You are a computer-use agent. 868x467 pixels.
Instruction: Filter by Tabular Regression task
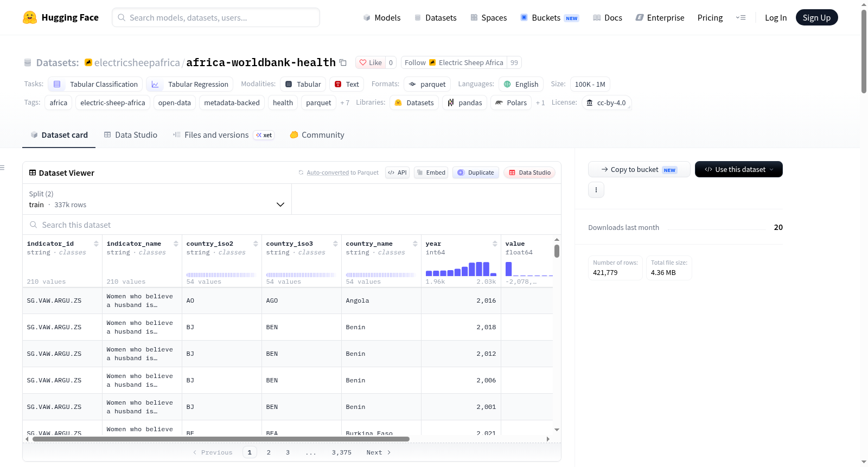190,84
